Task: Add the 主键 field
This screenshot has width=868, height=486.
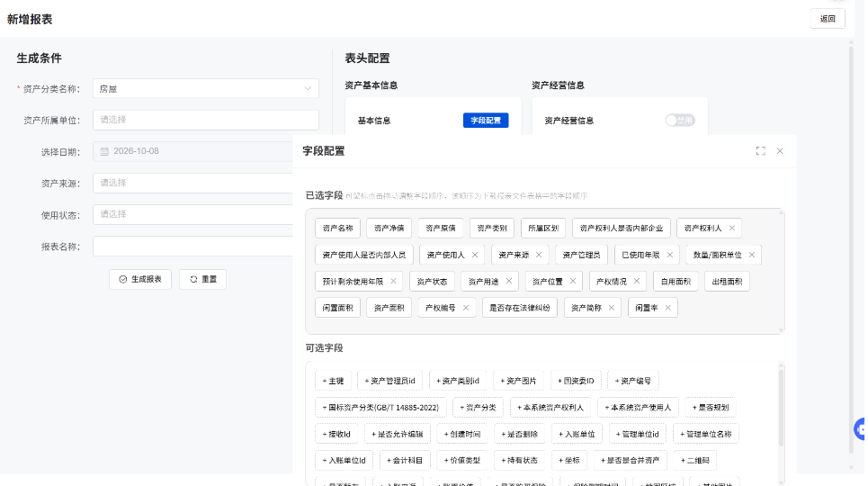Action: [333, 381]
